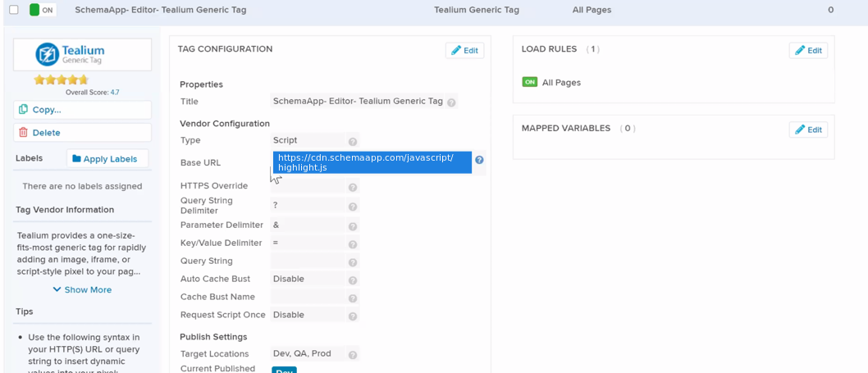The image size is (868, 373).
Task: Click the Dev published badge
Action: click(284, 371)
